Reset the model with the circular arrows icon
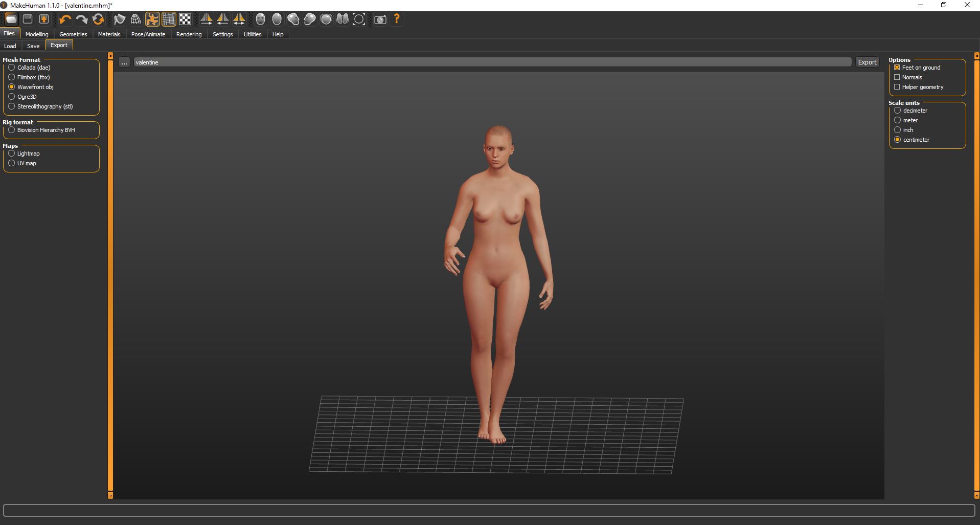The width and height of the screenshot is (980, 525). (98, 19)
